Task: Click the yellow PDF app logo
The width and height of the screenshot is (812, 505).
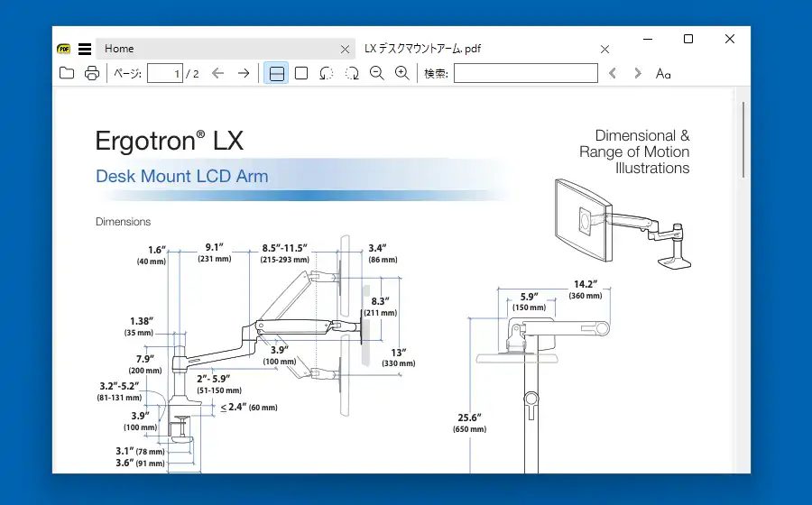Action: point(64,50)
